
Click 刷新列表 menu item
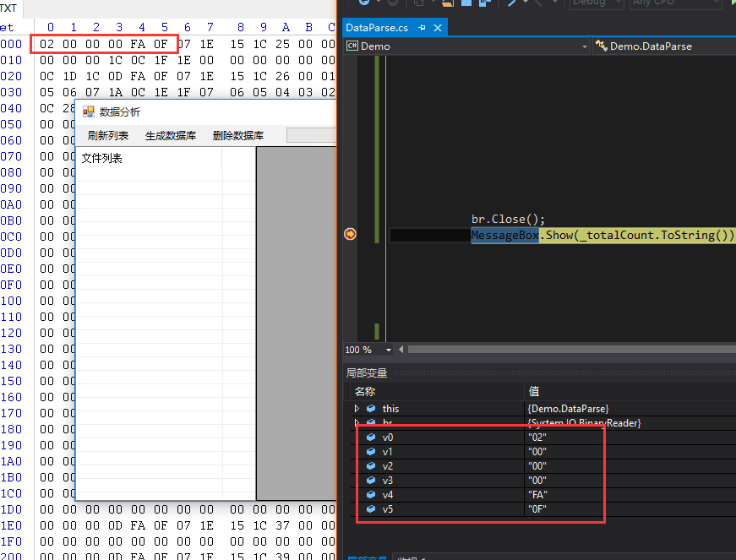108,136
